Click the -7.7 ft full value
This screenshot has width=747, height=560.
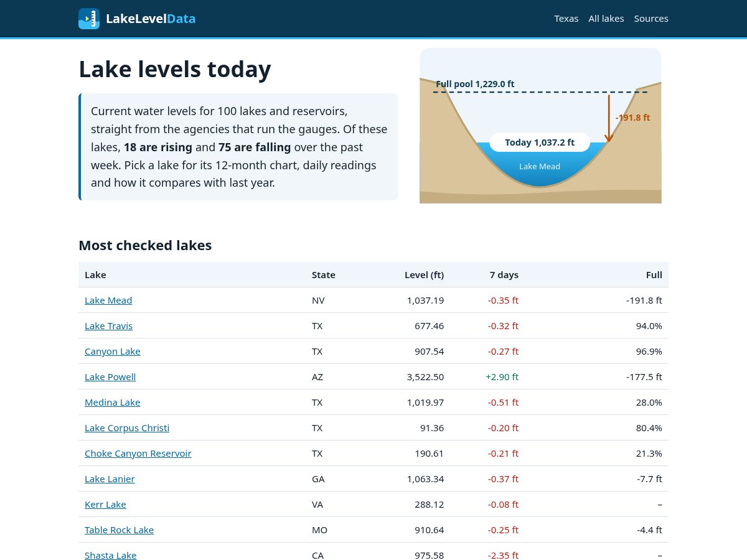pyautogui.click(x=649, y=478)
